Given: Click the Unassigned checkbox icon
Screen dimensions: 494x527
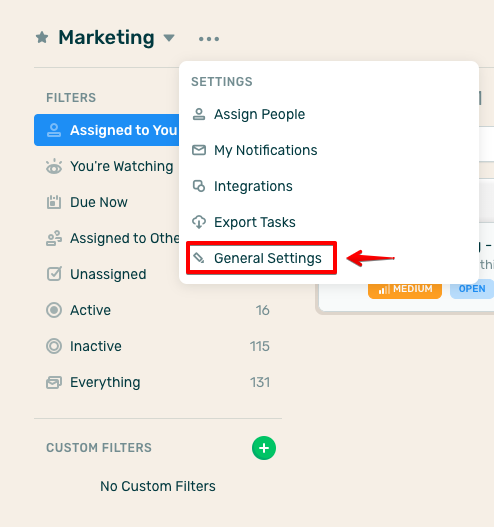Looking at the screenshot, I should [x=54, y=274].
